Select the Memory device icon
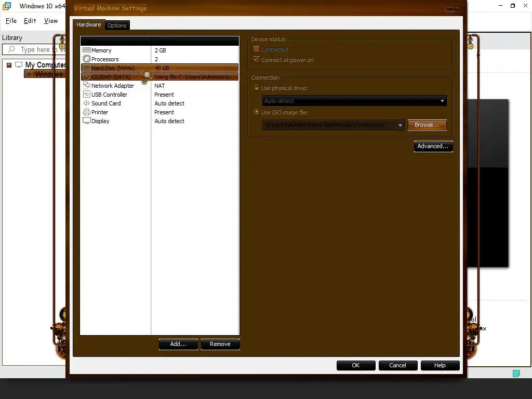 (87, 50)
